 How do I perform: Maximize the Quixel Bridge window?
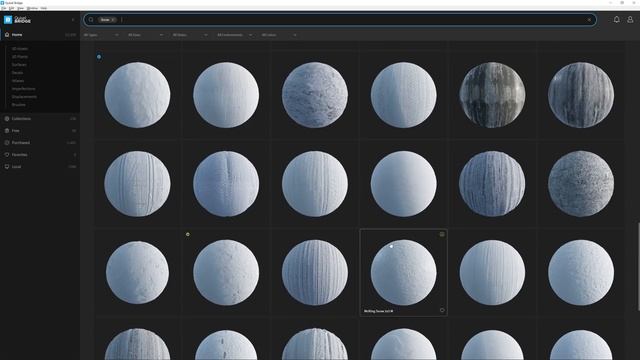622,3
